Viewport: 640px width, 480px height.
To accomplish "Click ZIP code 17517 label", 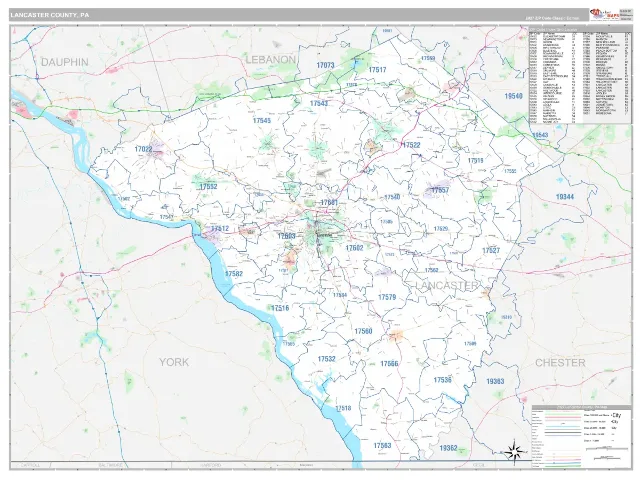I will tap(377, 70).
